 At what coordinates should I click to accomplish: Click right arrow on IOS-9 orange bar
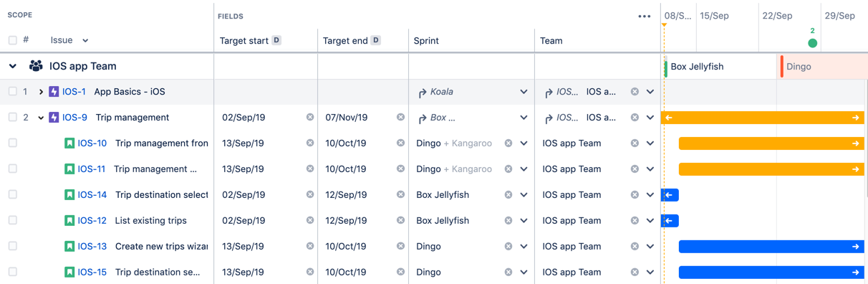click(856, 118)
